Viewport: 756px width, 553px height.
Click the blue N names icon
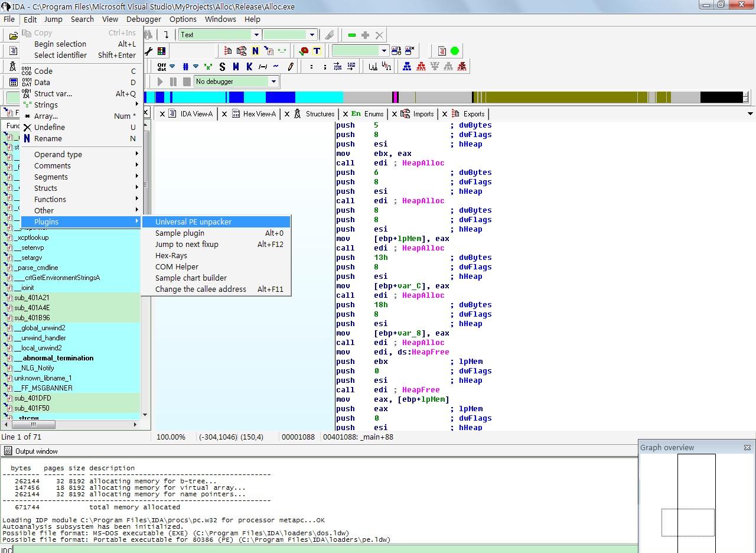pyautogui.click(x=255, y=51)
